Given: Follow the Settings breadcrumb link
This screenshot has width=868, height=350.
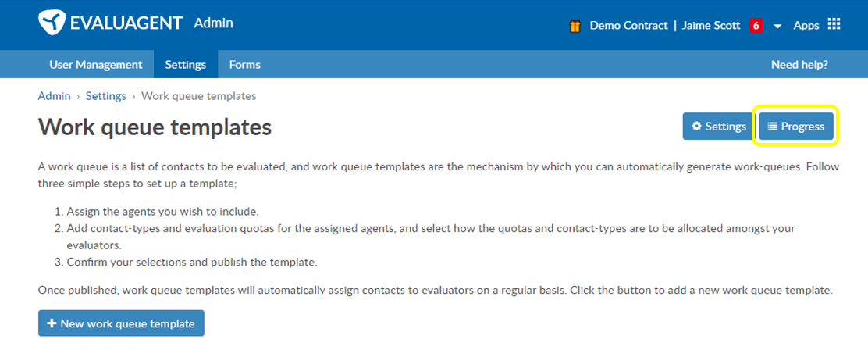Looking at the screenshot, I should [105, 96].
